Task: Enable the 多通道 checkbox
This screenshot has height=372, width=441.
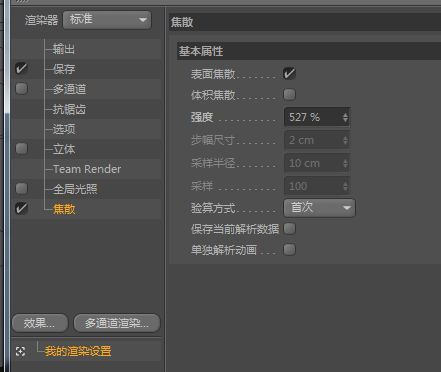Action: point(21,89)
